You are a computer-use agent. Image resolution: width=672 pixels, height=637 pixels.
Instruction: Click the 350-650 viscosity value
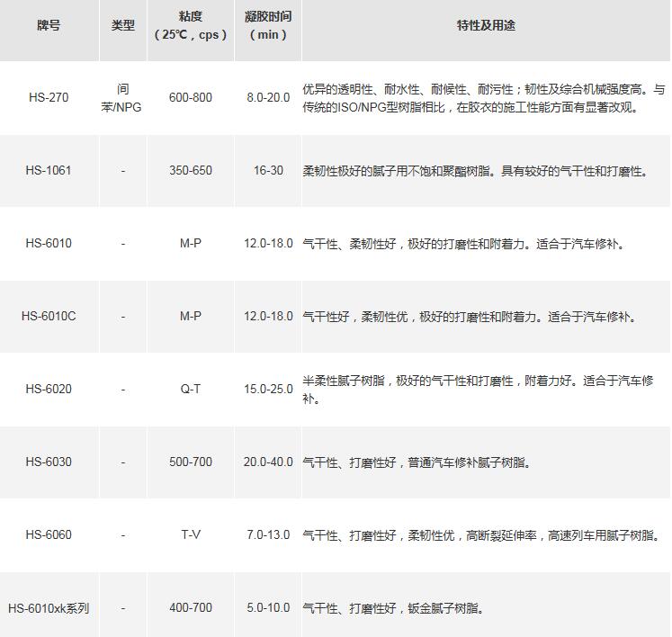[191, 171]
